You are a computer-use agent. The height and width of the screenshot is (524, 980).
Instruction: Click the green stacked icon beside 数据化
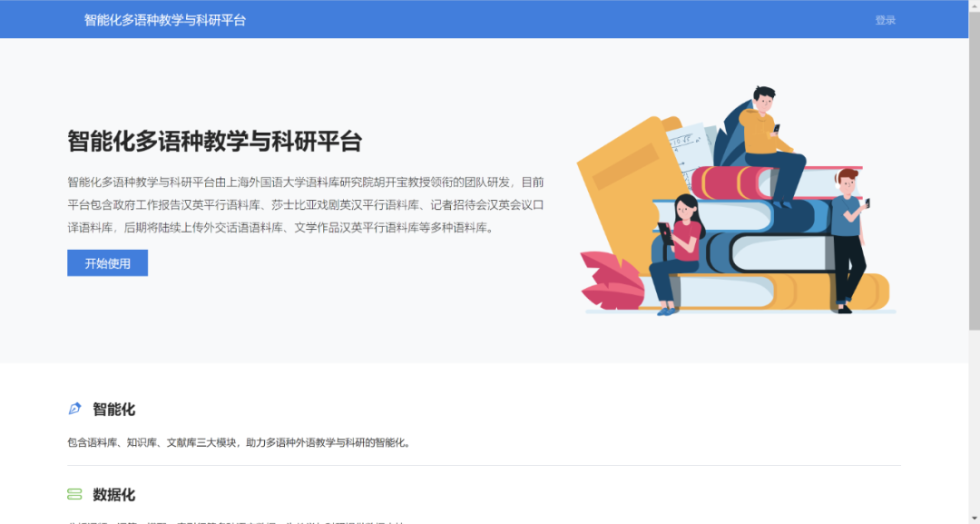click(x=76, y=495)
